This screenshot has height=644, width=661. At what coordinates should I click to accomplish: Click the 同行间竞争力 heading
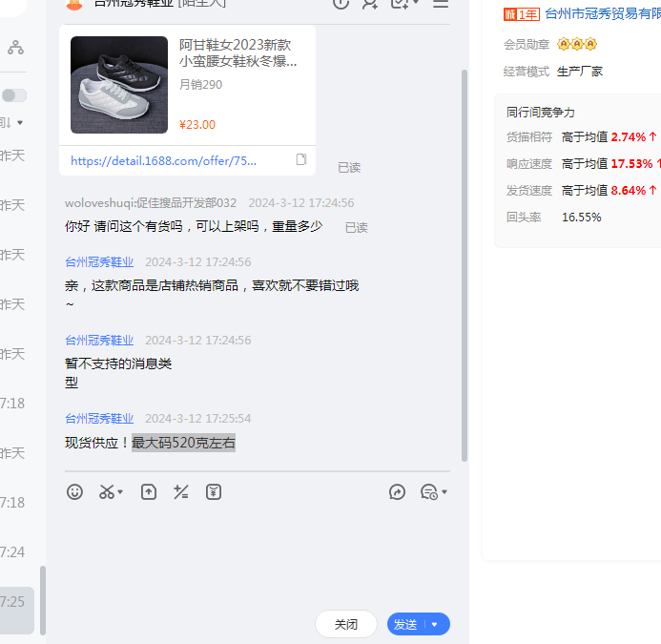tap(541, 113)
